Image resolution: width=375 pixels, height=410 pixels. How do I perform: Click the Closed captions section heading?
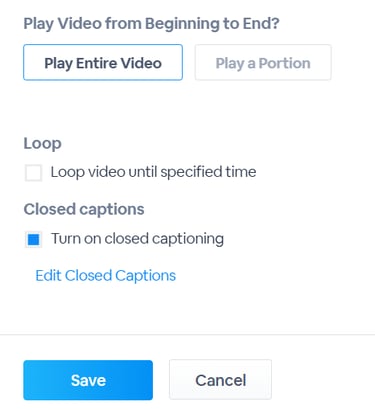point(84,210)
